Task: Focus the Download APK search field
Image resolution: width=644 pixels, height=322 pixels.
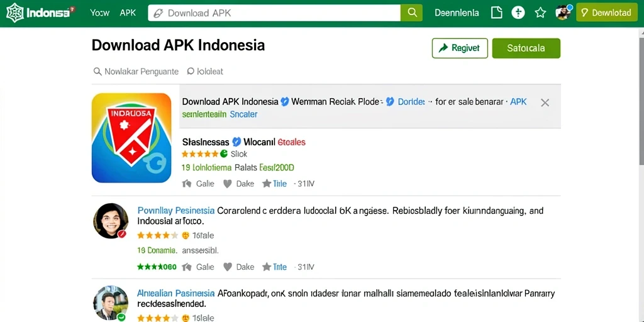Action: click(x=274, y=13)
